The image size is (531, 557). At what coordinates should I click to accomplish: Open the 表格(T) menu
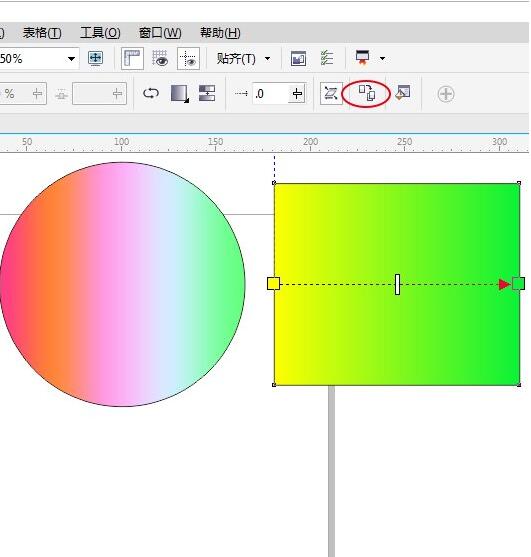(42, 33)
